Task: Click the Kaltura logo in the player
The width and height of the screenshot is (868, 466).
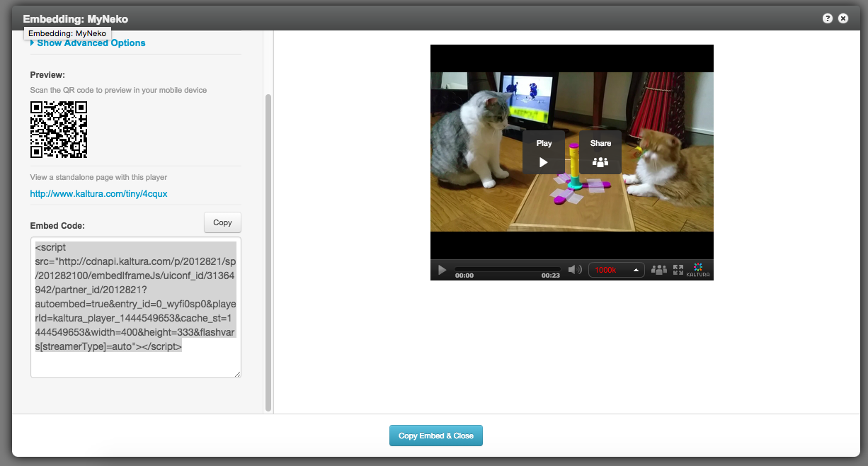Action: 698,270
